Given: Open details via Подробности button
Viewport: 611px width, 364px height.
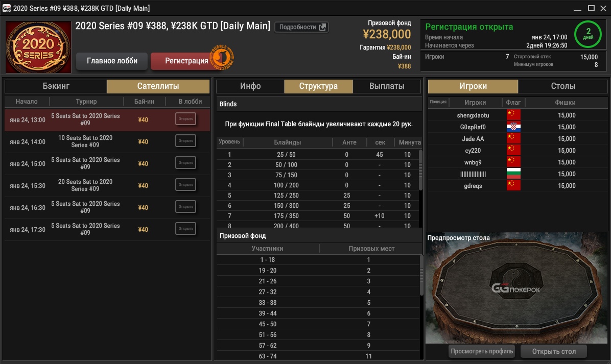Looking at the screenshot, I should [301, 27].
